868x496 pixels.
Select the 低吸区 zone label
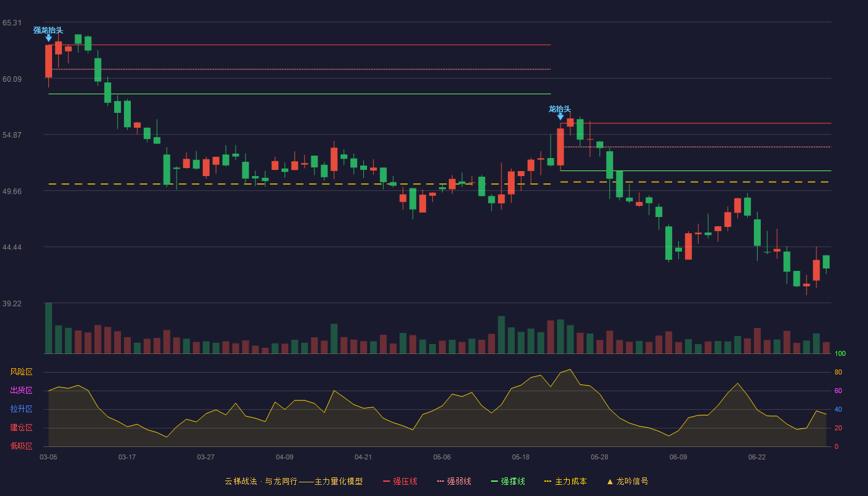21,446
